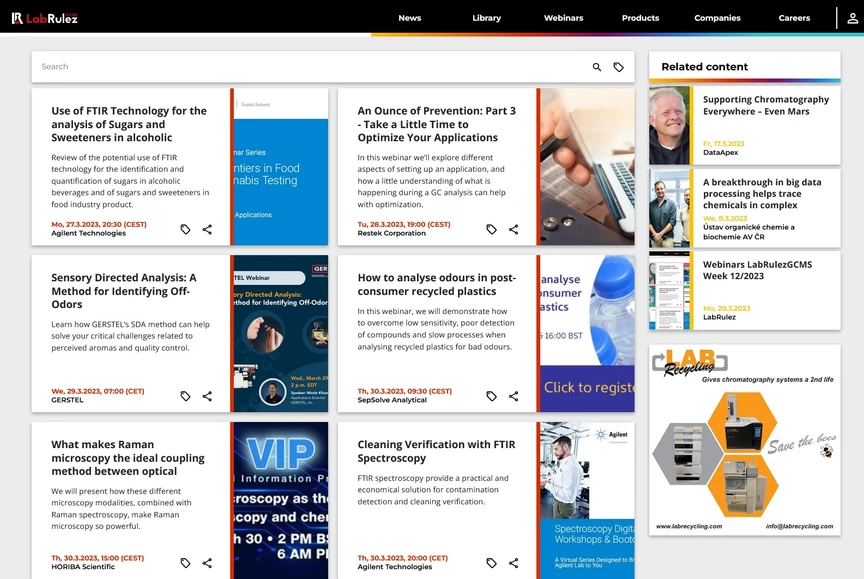The width and height of the screenshot is (864, 579).
Task: Open 'Use of FTIR Technology' webinar title
Action: (129, 124)
